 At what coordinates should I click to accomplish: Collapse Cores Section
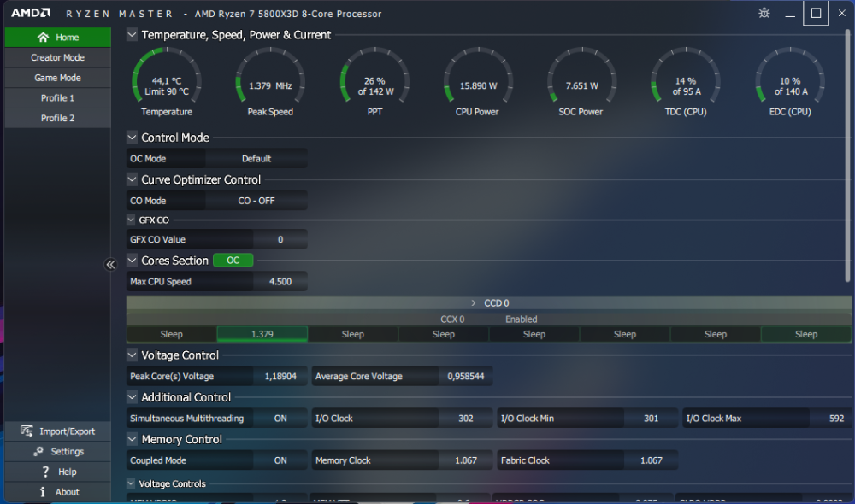[x=132, y=261]
